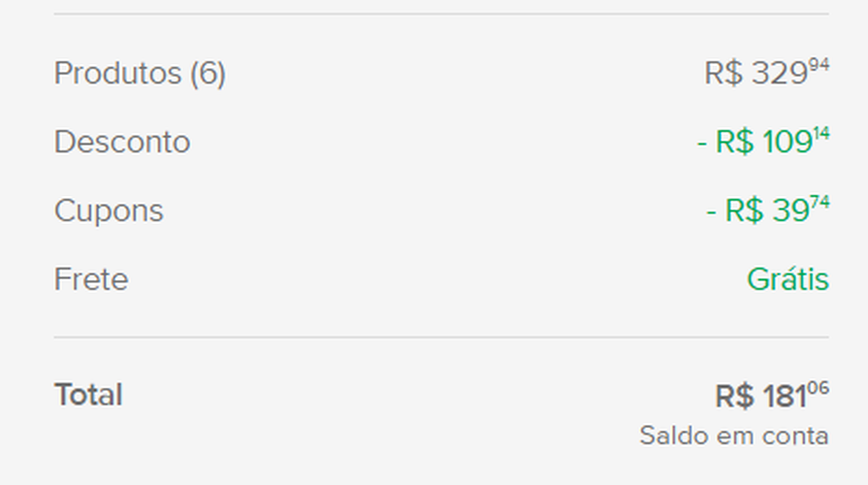Click the Frete row label
Viewport: 868px width, 485px height.
point(91,279)
